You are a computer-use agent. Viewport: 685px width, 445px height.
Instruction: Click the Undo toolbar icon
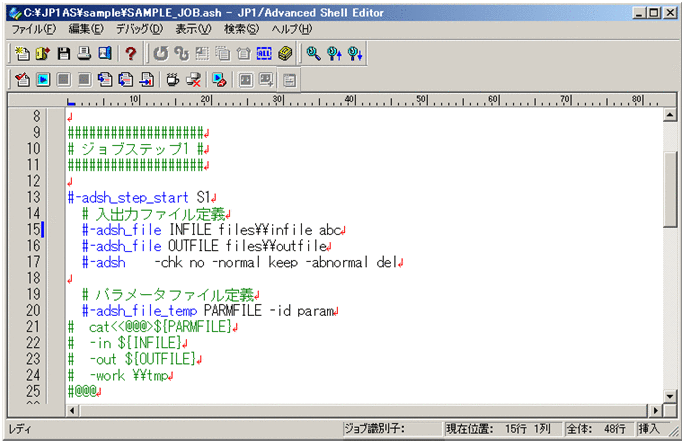(x=161, y=53)
